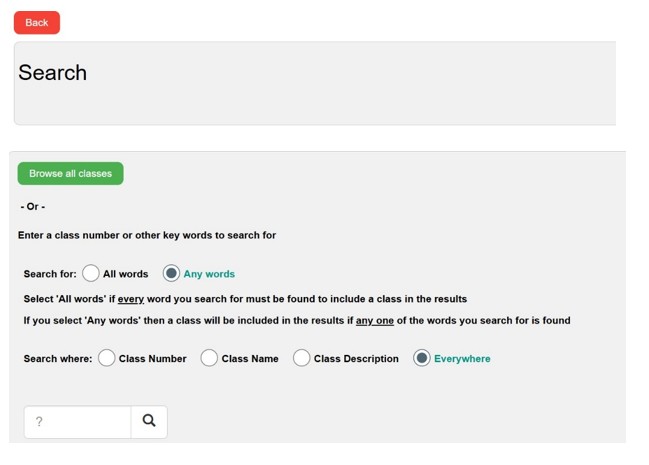
Task: Click the 'All words' label text
Action: (125, 274)
